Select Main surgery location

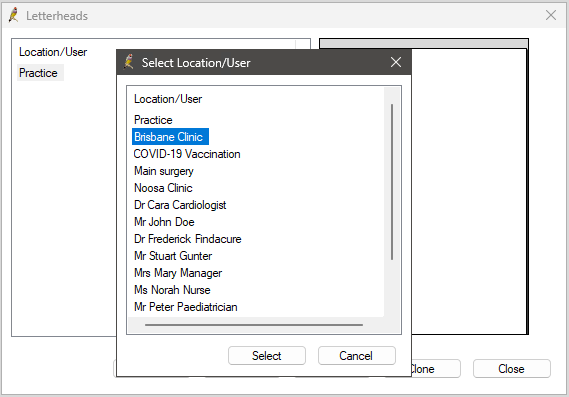point(164,171)
